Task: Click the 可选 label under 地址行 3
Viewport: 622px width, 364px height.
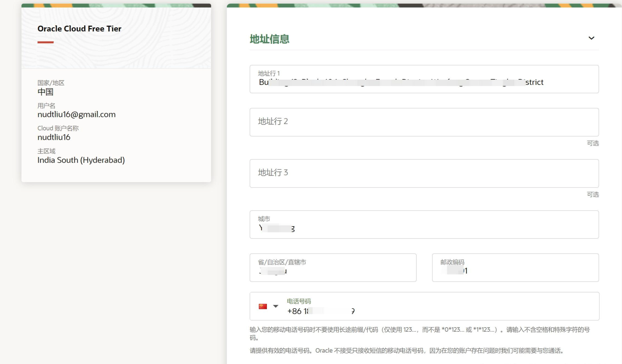Action: point(593,194)
